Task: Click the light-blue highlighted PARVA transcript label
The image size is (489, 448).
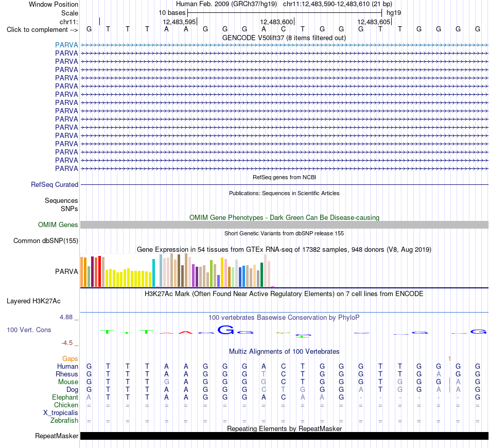Action: coord(66,45)
